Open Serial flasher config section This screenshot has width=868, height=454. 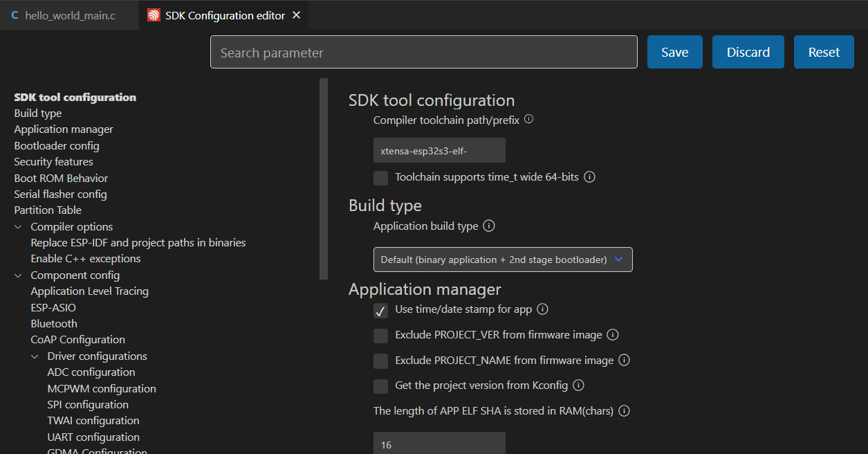coord(60,194)
